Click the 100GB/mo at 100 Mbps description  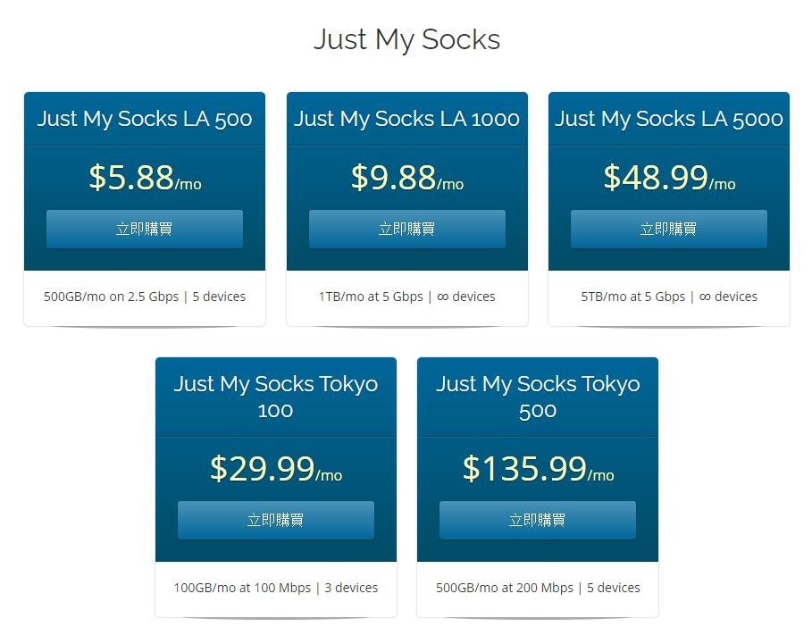click(275, 588)
